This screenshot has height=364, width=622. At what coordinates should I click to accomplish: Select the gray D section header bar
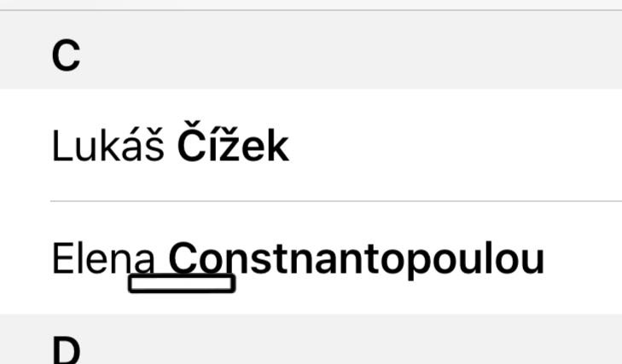(341, 345)
